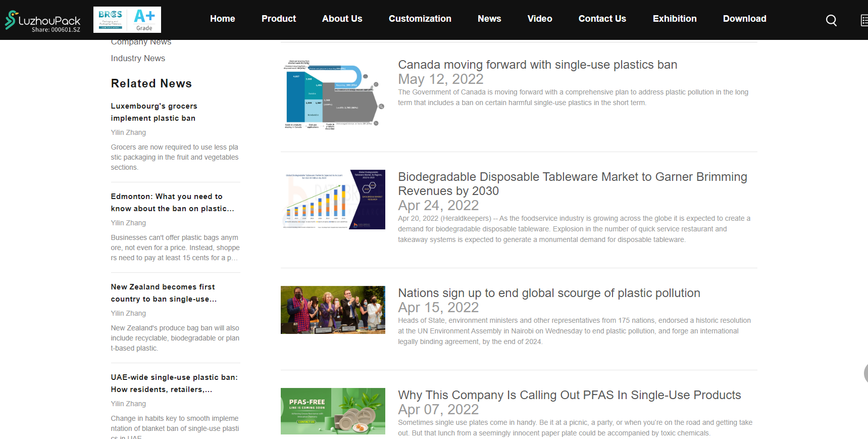Click the Canada plastics flow diagram thumbnail
The width and height of the screenshot is (868, 439).
pos(333,94)
